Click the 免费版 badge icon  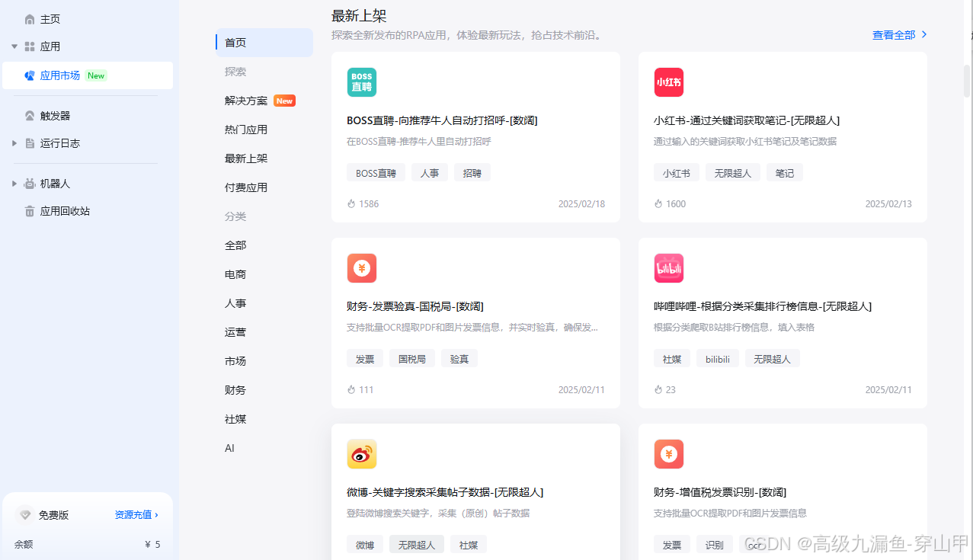pos(26,515)
